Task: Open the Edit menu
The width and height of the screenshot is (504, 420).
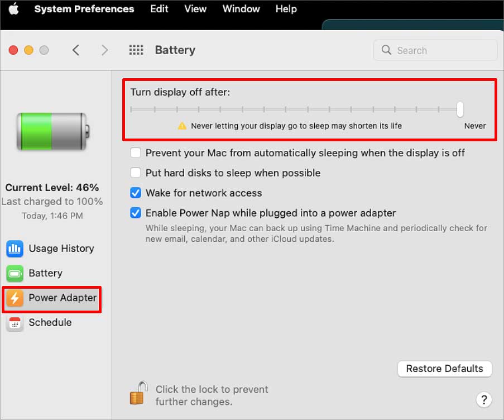Action: (159, 9)
